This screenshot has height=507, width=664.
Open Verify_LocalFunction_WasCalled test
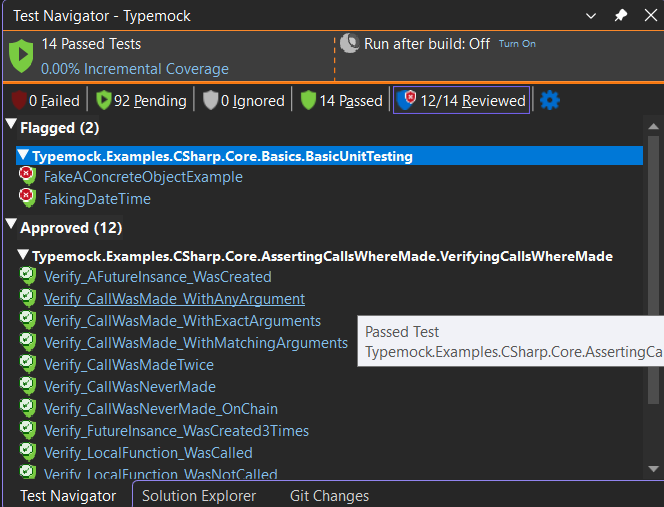pyautogui.click(x=148, y=453)
